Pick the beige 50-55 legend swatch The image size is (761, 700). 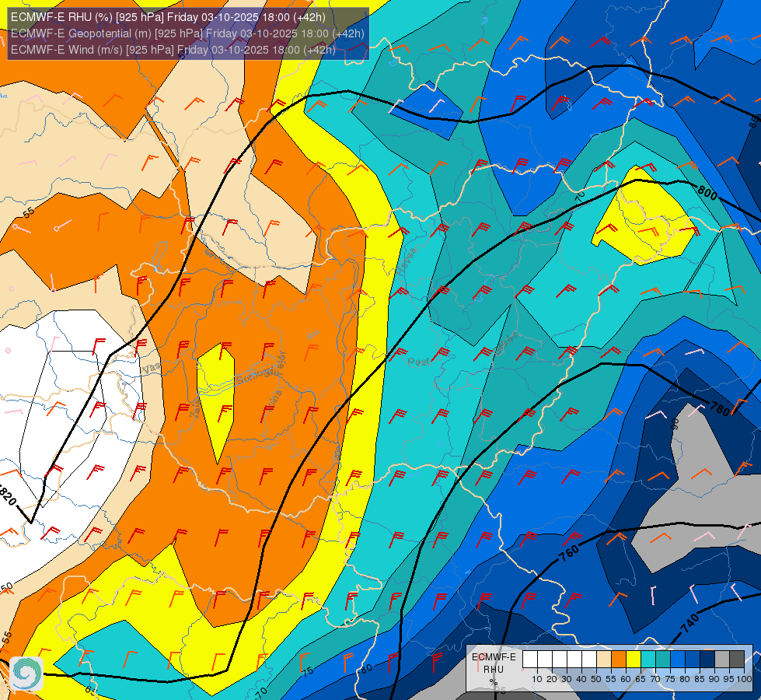point(604,660)
